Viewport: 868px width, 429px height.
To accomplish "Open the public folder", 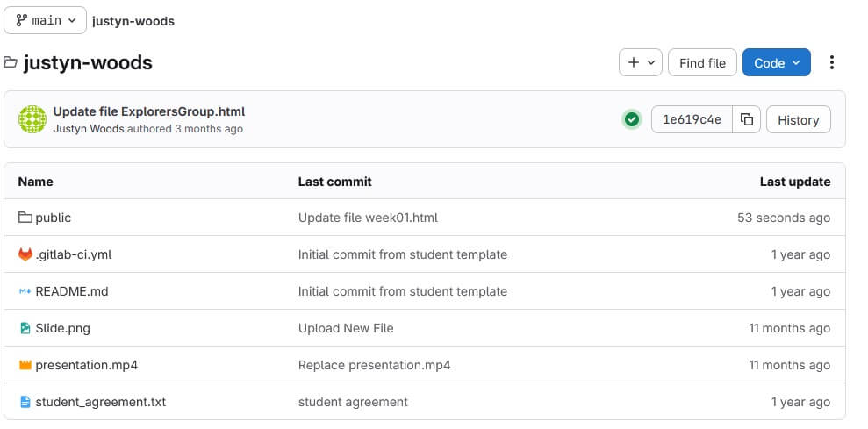I will click(54, 218).
